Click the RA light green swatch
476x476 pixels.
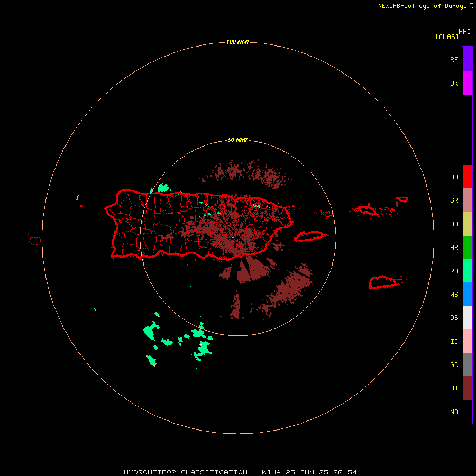467,271
